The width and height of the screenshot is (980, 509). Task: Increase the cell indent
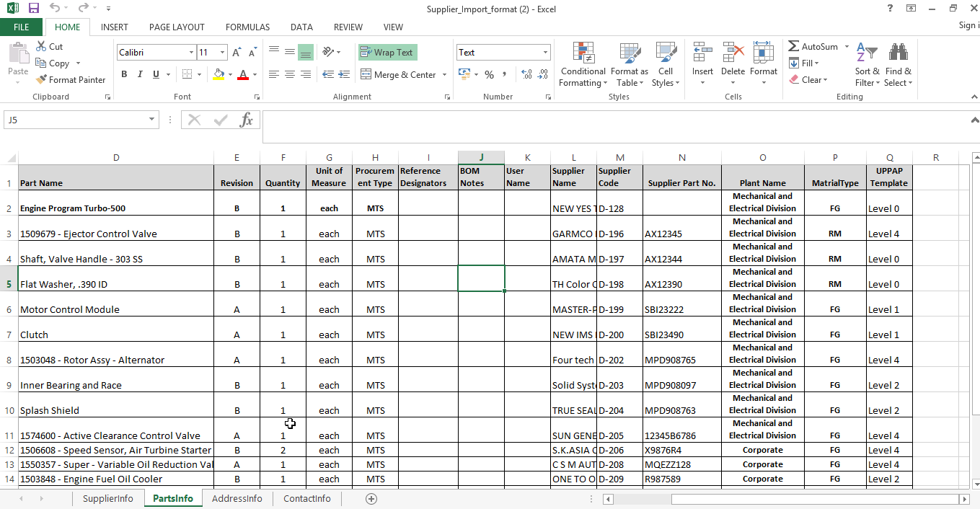click(x=343, y=74)
